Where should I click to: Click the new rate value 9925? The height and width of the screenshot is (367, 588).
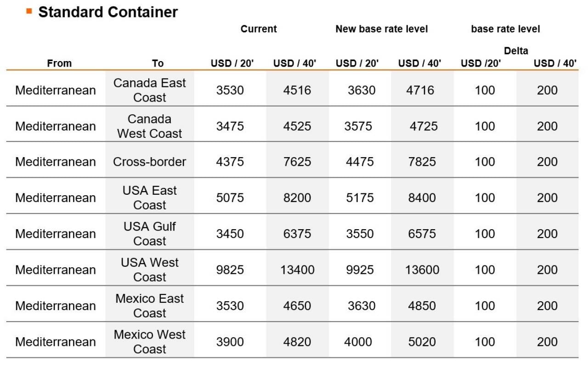pyautogui.click(x=360, y=270)
